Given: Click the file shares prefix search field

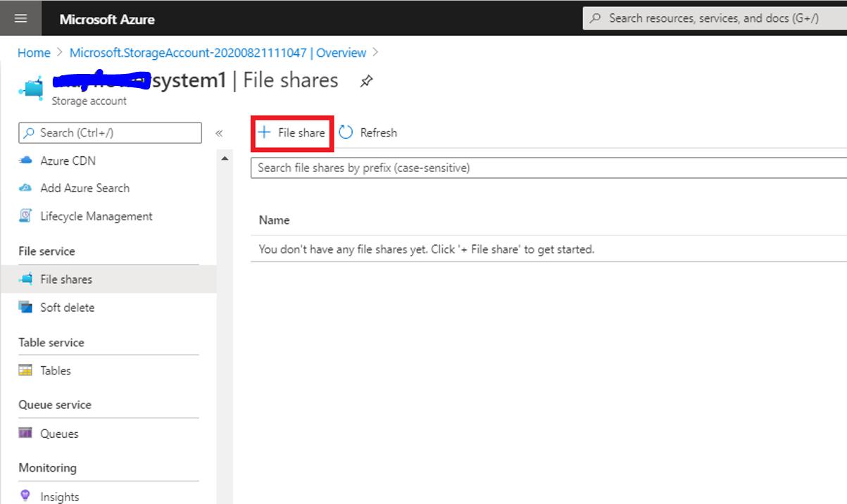Looking at the screenshot, I should click(493, 168).
